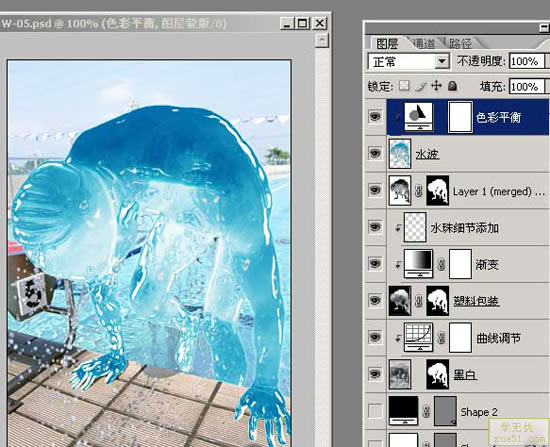Toggle visibility of the 黑白 layer
The image size is (550, 447).
375,374
